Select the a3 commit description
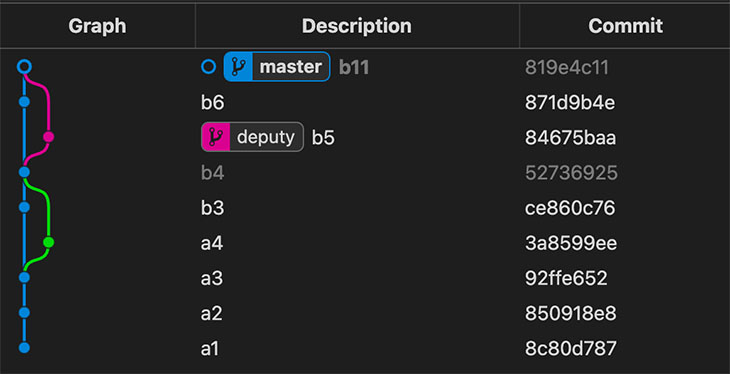Image resolution: width=730 pixels, height=374 pixels. pyautogui.click(x=212, y=278)
